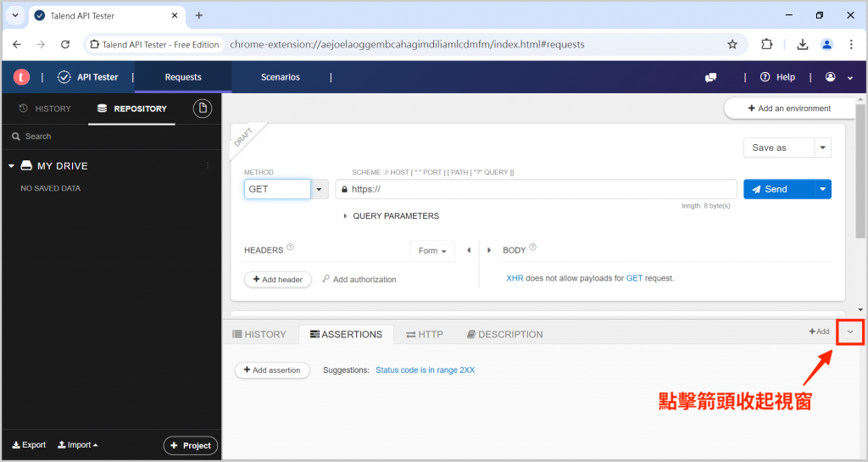Click the Save as button
This screenshot has width=868, height=462.
coord(779,148)
